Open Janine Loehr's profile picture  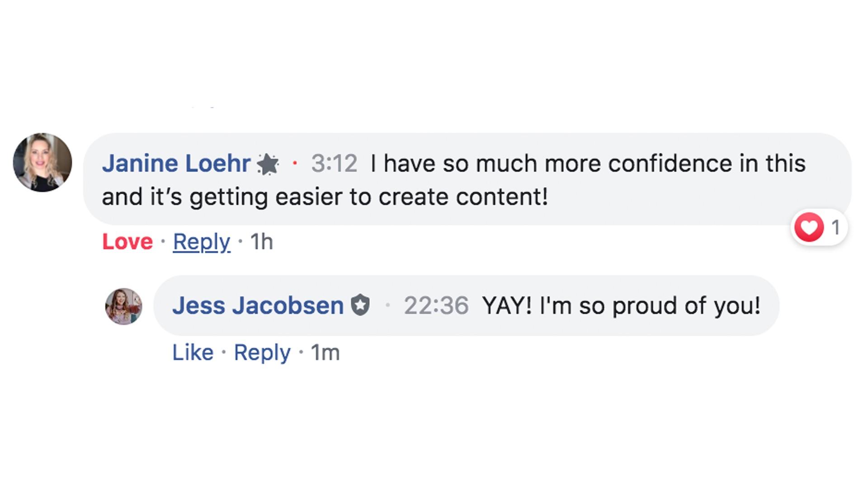42,162
